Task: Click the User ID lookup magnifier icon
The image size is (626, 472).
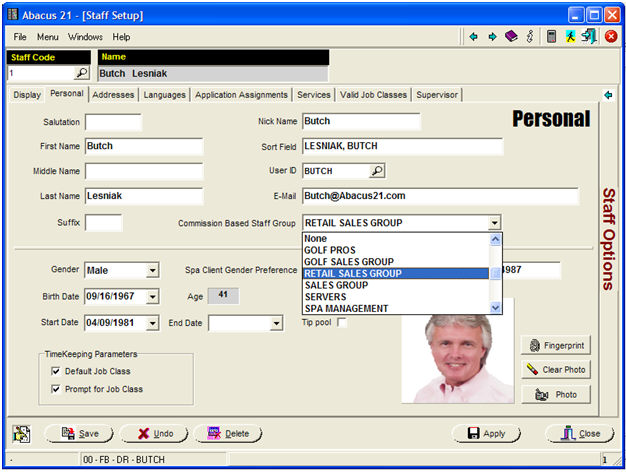Action: [377, 171]
